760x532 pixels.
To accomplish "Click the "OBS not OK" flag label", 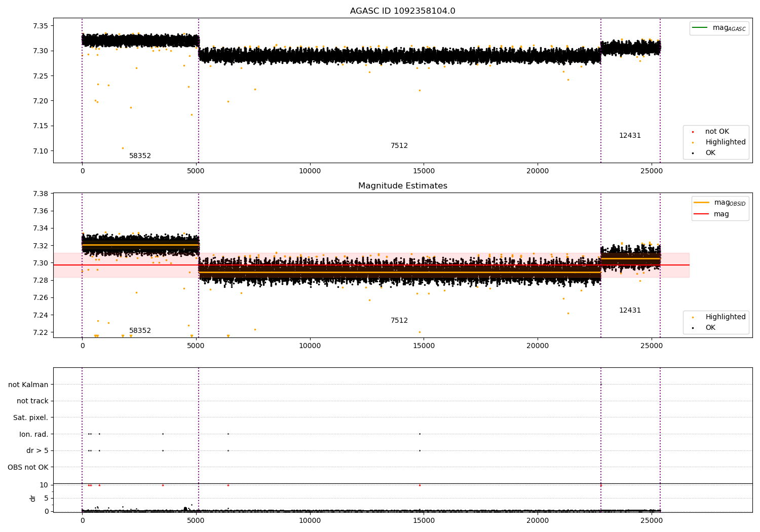I will click(28, 468).
